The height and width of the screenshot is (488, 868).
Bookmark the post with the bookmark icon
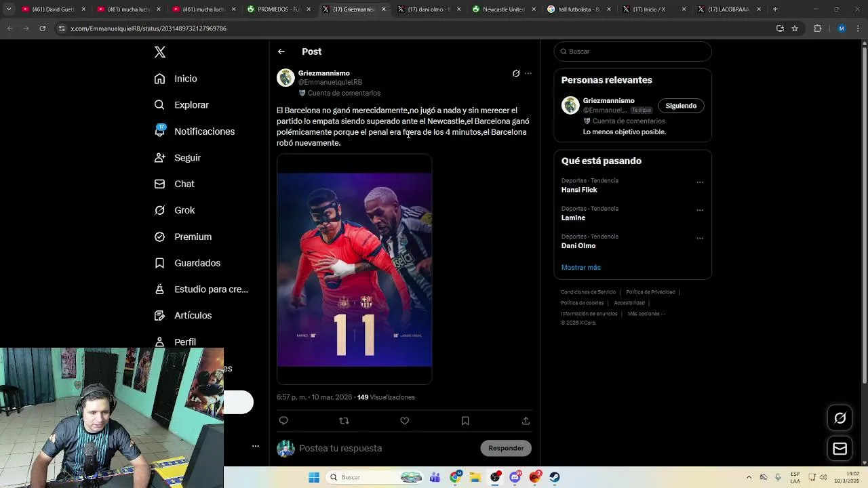(x=465, y=421)
